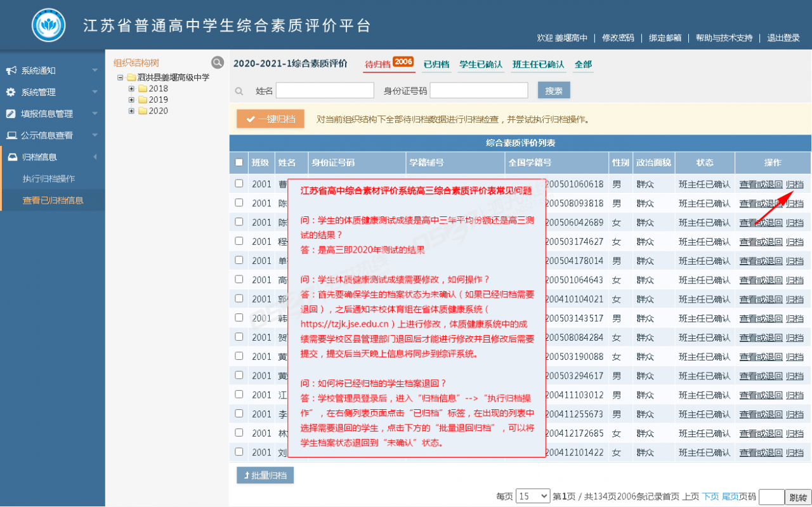This screenshot has width=812, height=507.
Task: Click the 跳转 button
Action: coord(798,497)
